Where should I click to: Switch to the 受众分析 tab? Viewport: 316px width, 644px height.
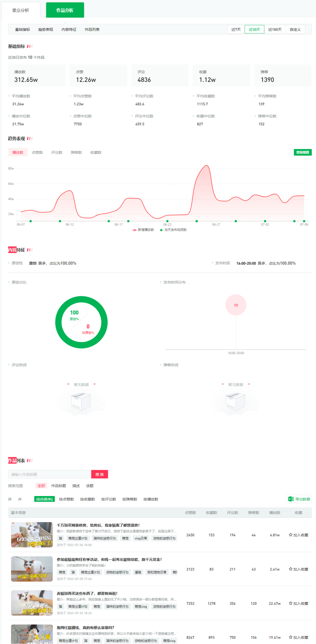coord(21,10)
